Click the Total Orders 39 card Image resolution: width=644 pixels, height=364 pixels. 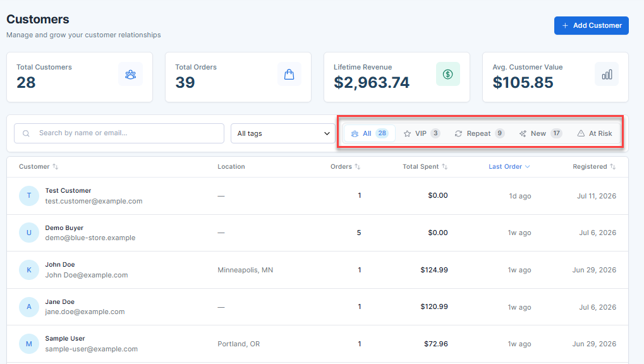(x=238, y=77)
